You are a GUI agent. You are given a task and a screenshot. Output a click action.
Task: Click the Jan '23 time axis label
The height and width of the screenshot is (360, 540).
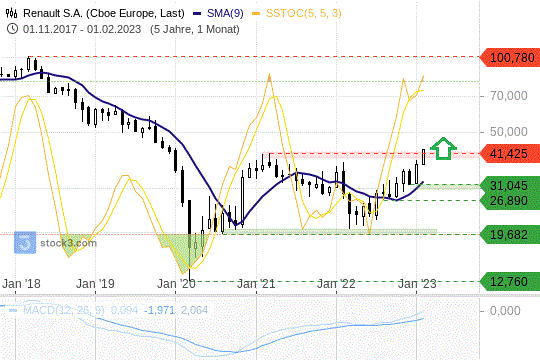[x=417, y=284]
